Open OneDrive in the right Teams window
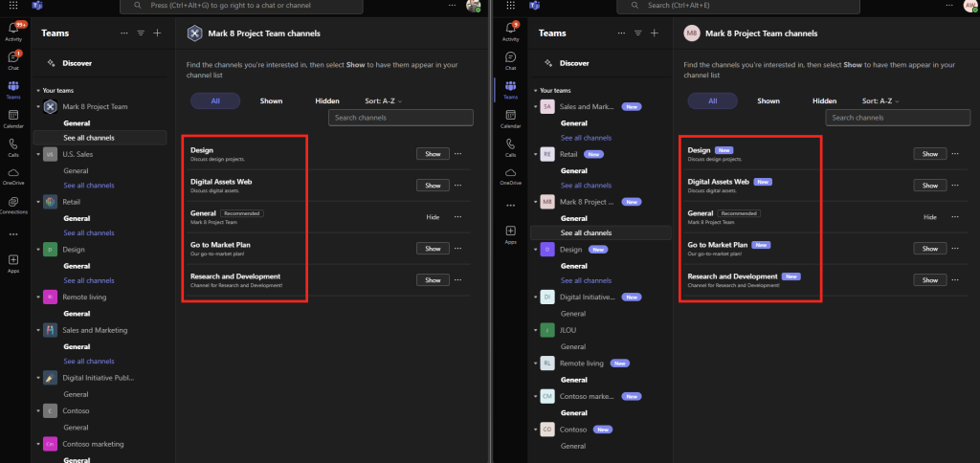Image resolution: width=980 pixels, height=463 pixels. click(511, 176)
